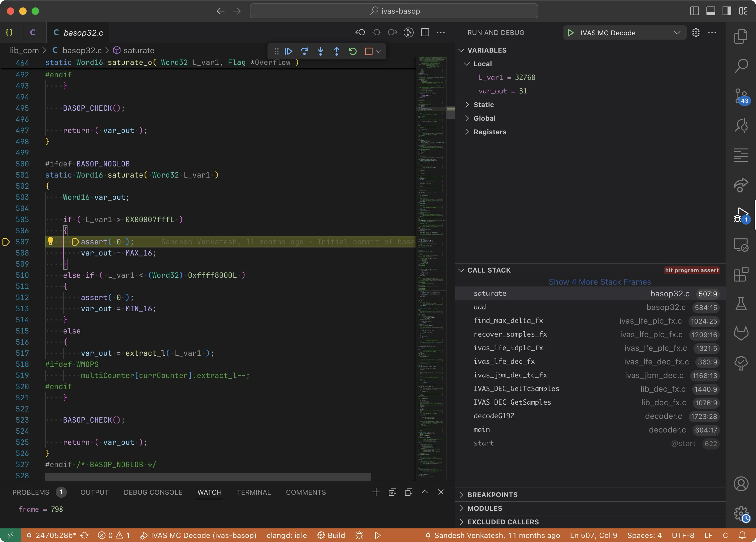Click the Step Into debug icon
The width and height of the screenshot is (756, 542).
(320, 51)
